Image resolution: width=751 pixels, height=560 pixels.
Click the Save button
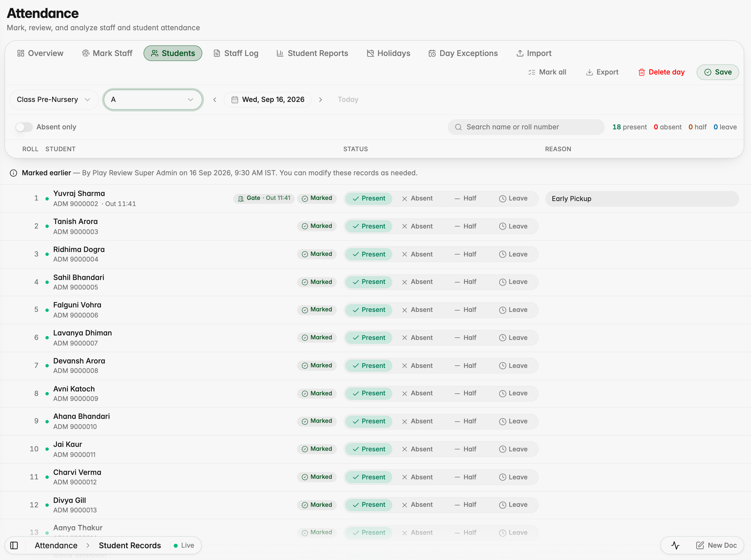pos(718,72)
